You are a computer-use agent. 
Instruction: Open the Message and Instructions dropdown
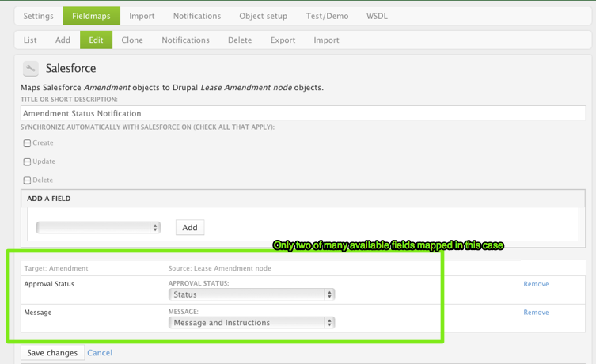pos(251,323)
